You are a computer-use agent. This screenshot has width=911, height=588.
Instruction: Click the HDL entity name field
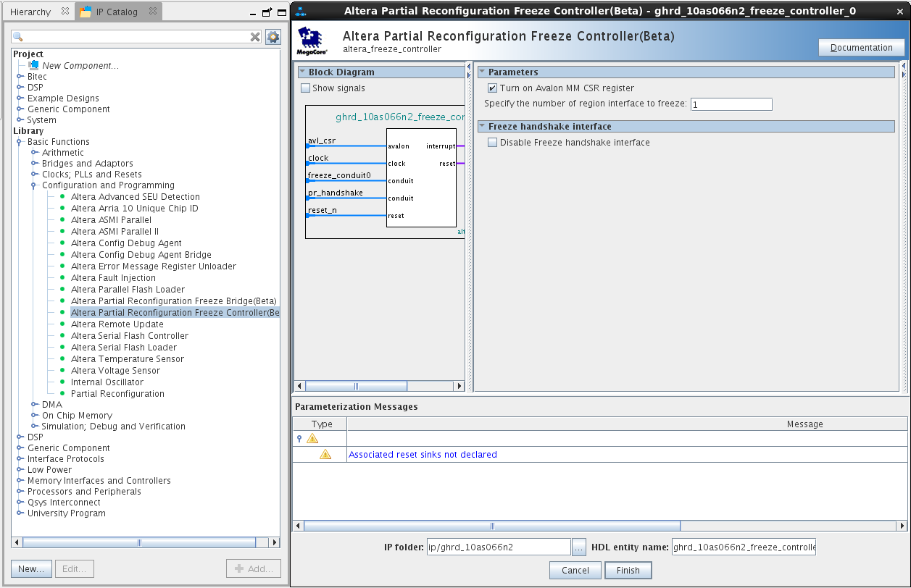[x=744, y=547]
